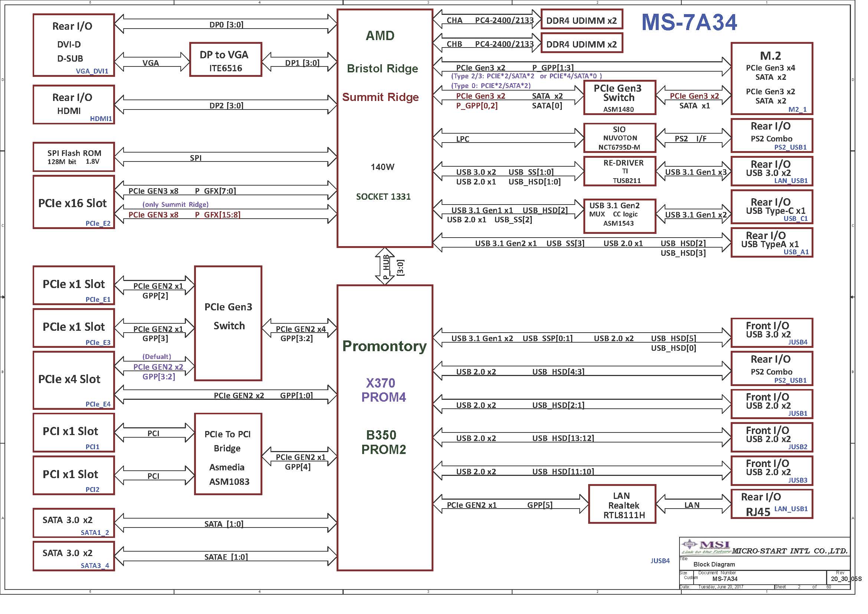This screenshot has width=868, height=614.
Task: Click the PCIe x4 Slot block
Action: click(73, 380)
